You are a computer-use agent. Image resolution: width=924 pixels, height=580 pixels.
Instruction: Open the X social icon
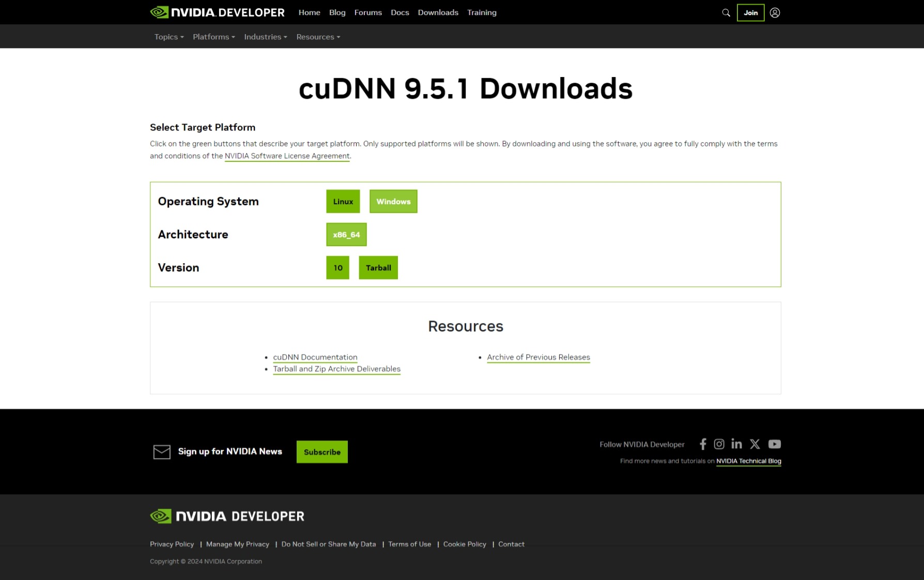755,444
